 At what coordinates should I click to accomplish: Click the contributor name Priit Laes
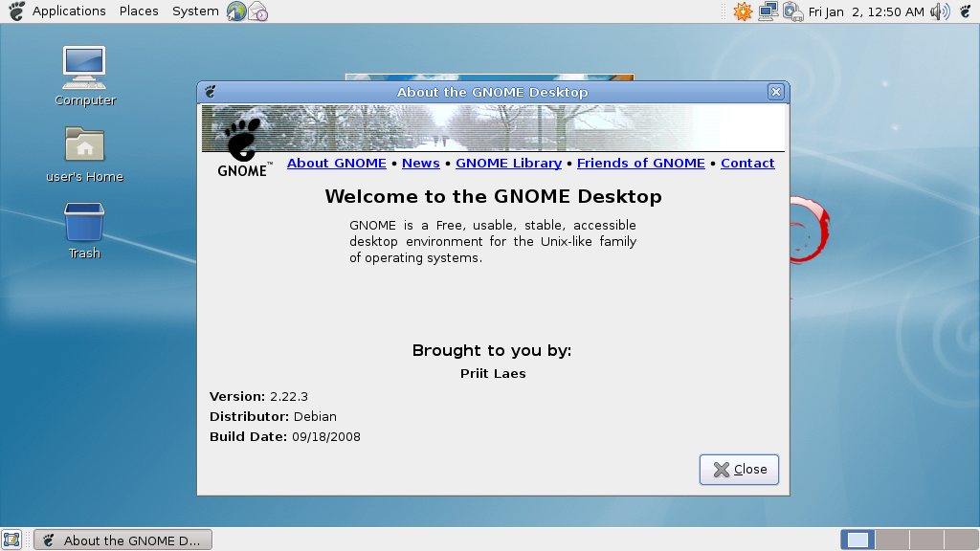coord(493,374)
